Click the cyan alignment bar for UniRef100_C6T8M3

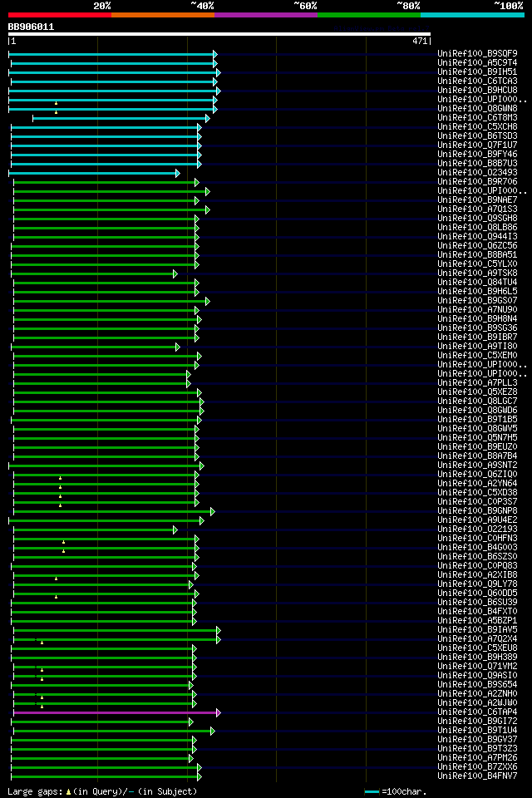click(121, 119)
